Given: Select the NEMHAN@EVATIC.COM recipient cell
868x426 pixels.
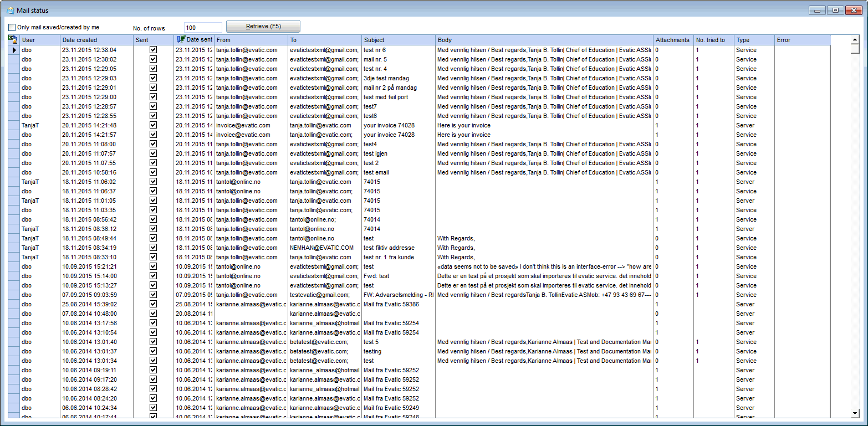Looking at the screenshot, I should 321,248.
